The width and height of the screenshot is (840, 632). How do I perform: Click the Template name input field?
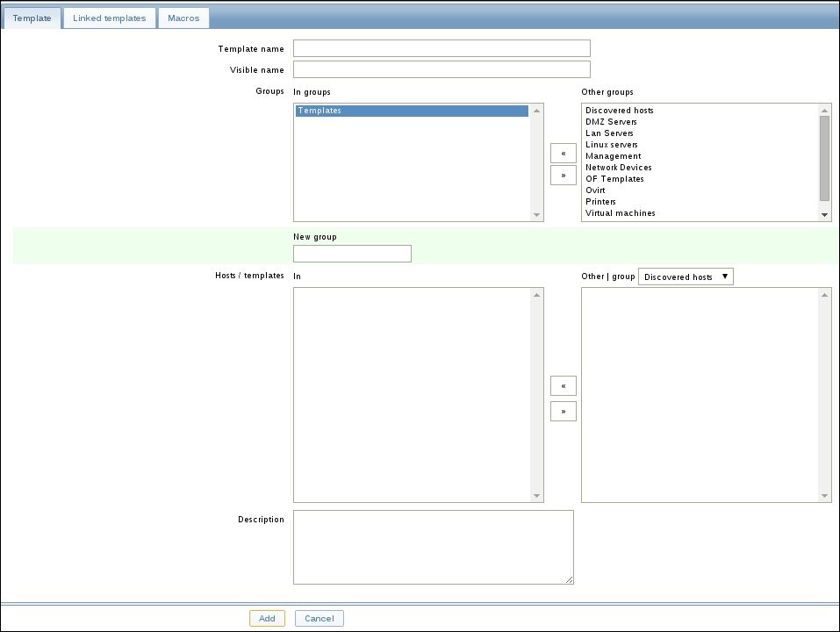point(442,48)
